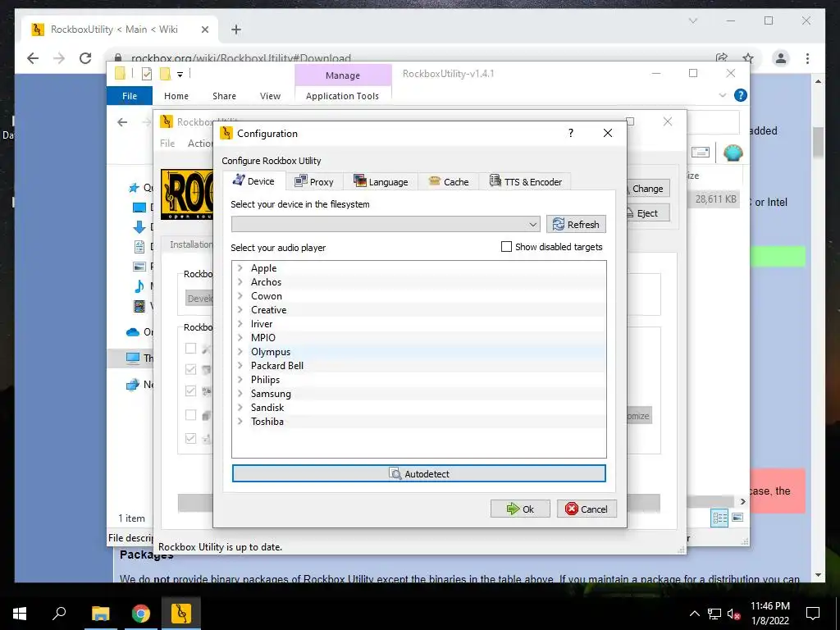Open Windows taskbar search
Viewport: 840px width, 630px height.
point(59,613)
